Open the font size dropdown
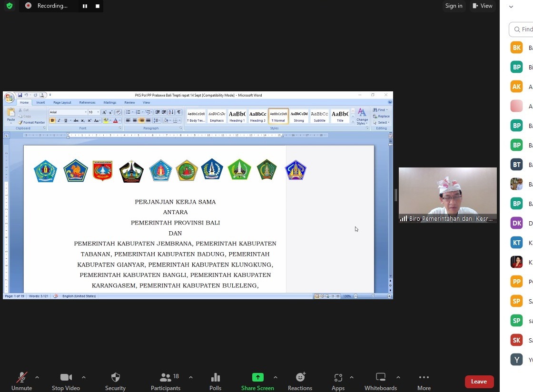The height and width of the screenshot is (392, 533). [x=98, y=112]
